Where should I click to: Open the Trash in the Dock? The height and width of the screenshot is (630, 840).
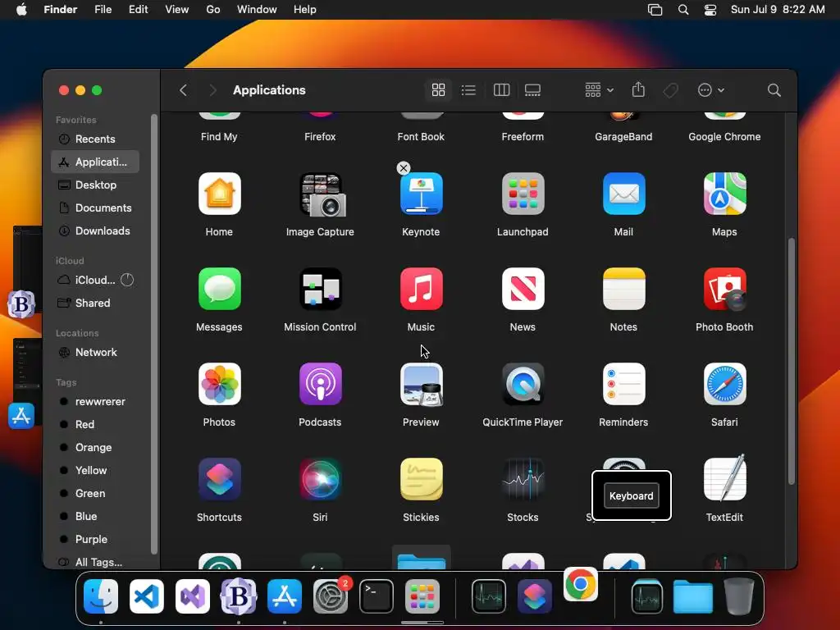pos(739,596)
